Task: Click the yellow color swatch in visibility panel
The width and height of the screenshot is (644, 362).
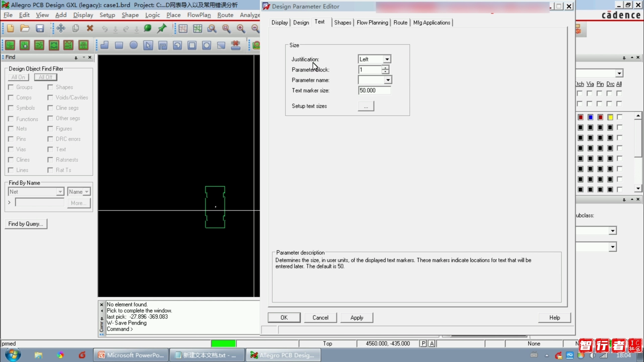Action: coord(610,117)
